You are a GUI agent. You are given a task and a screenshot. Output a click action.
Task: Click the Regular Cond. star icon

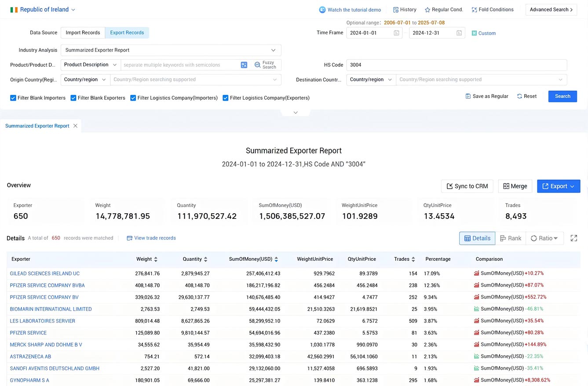pyautogui.click(x=427, y=10)
